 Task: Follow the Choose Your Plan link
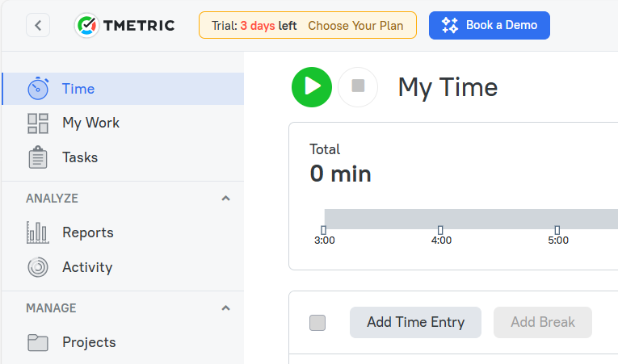tap(355, 26)
